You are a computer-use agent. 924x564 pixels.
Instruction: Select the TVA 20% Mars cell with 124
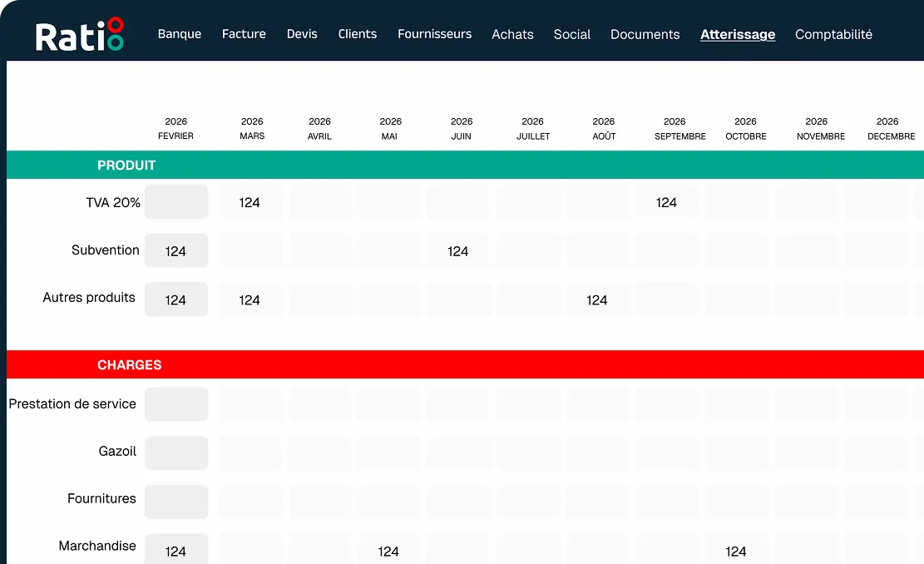tap(250, 201)
